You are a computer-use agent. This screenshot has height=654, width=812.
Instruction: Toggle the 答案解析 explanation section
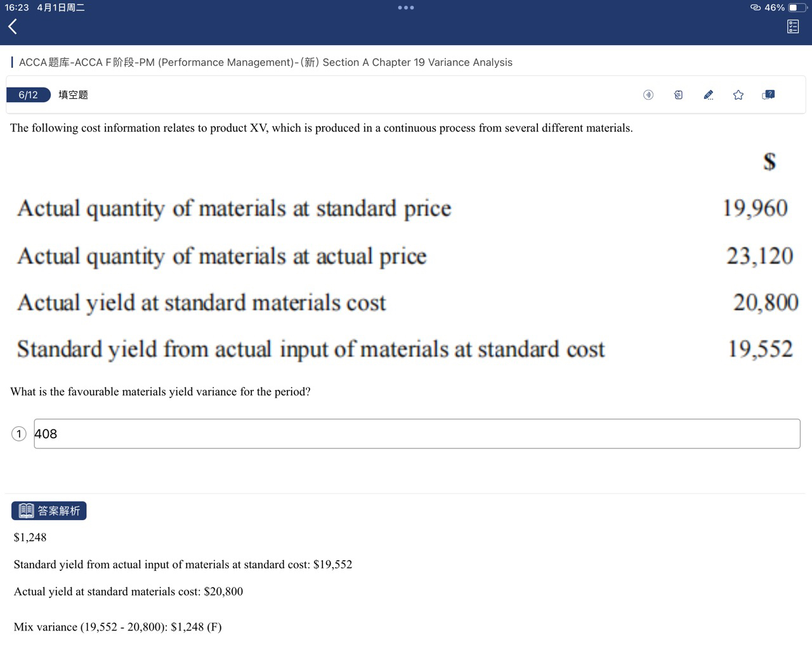click(x=49, y=511)
